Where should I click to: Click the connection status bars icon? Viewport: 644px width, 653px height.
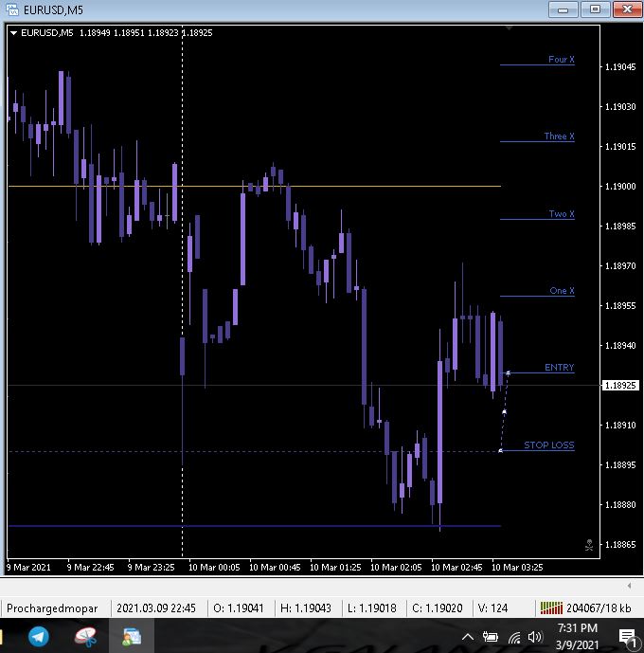(x=551, y=608)
